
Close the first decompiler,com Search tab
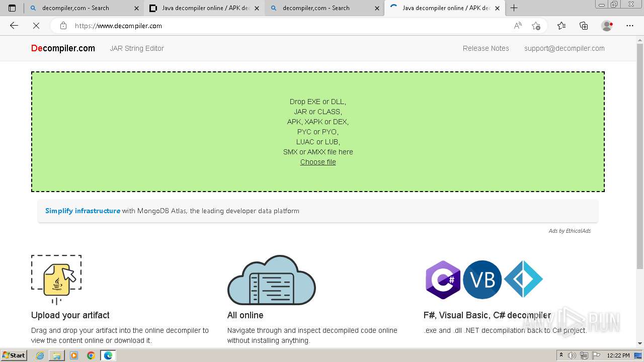[136, 8]
